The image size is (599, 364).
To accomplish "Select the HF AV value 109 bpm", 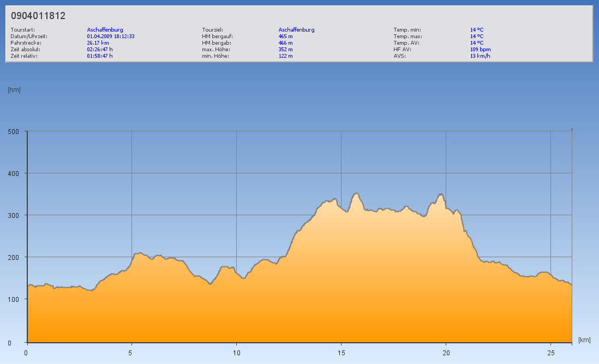I will [x=480, y=50].
